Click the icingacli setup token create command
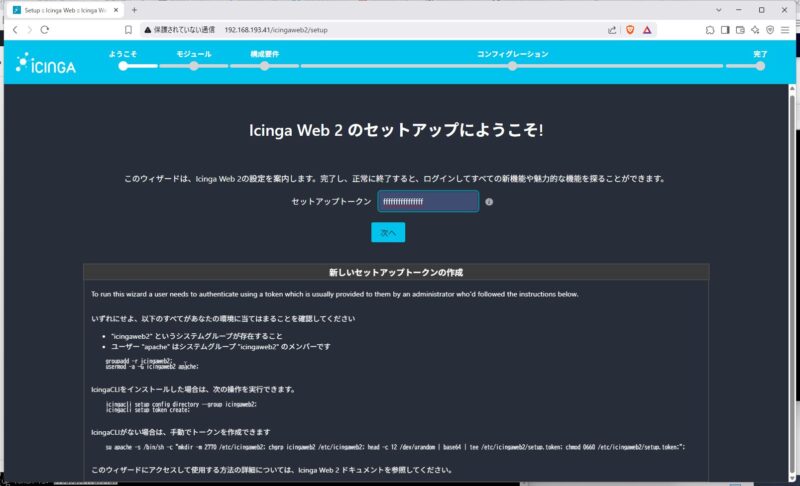800x486 pixels. (148, 410)
